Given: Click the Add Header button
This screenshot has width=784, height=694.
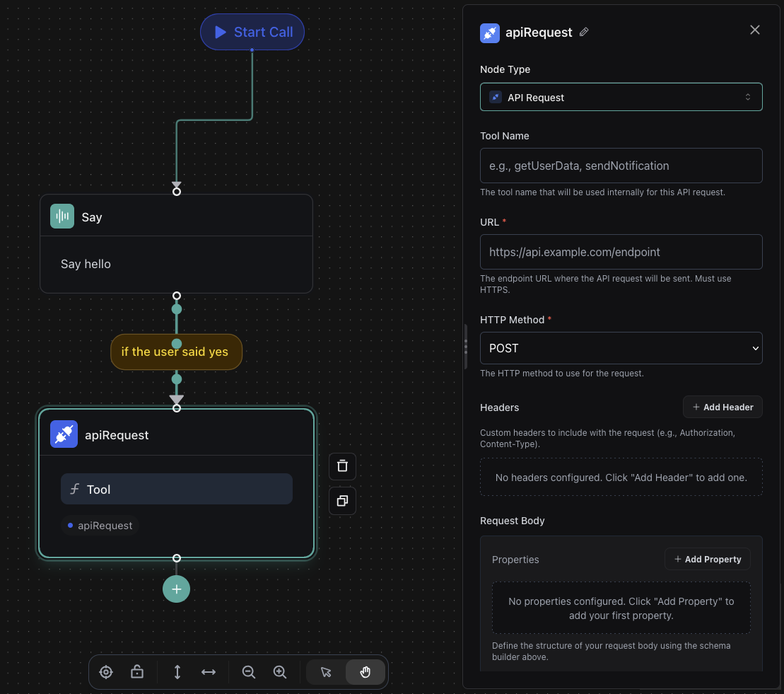Looking at the screenshot, I should [722, 407].
